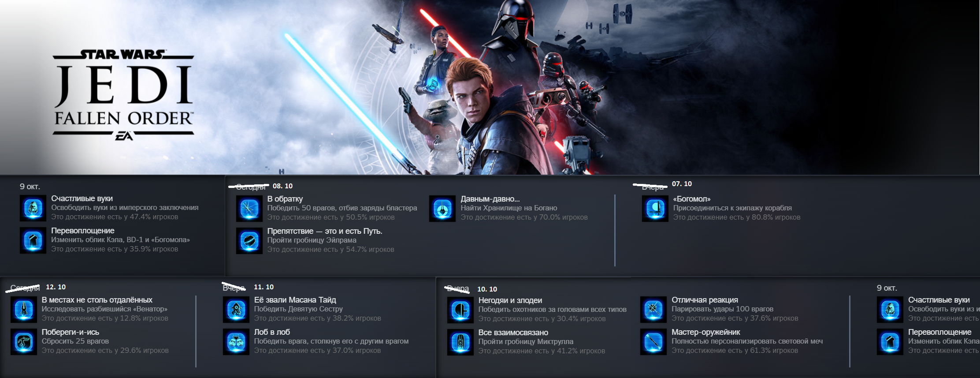Click the «Все взаимосвязано» title text
Screen dimensions: 980x378
click(x=513, y=333)
